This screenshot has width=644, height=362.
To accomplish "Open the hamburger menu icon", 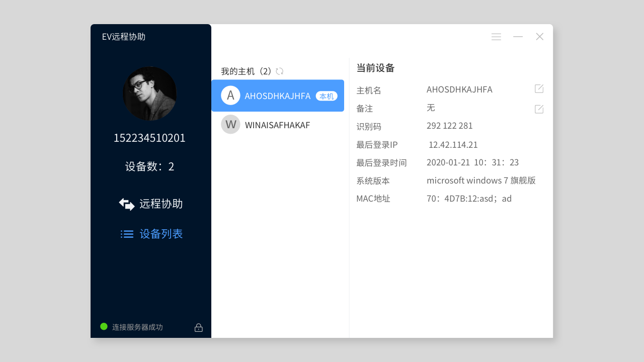I will click(x=496, y=37).
